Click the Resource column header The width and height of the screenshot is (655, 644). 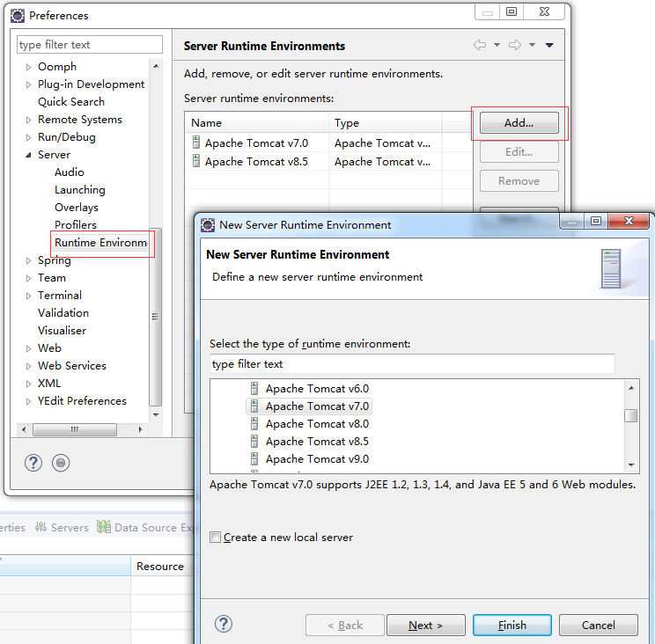163,566
